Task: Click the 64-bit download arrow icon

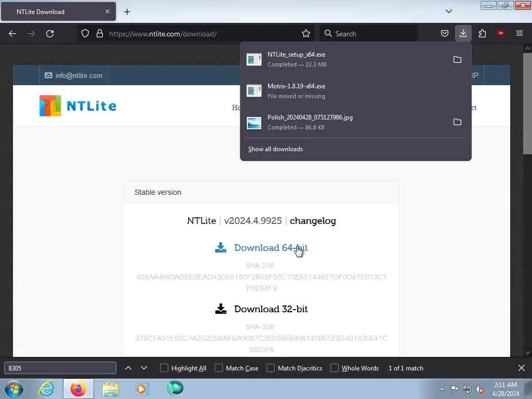Action: coord(220,247)
